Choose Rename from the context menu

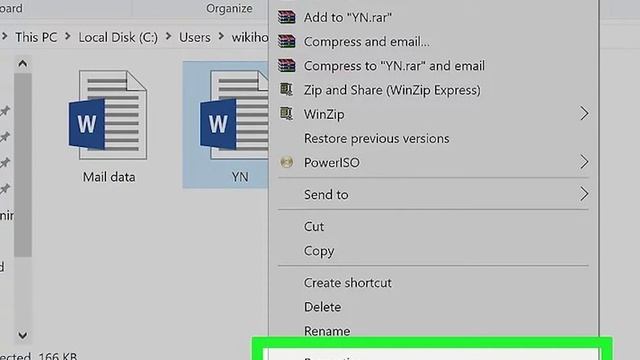coord(433,330)
